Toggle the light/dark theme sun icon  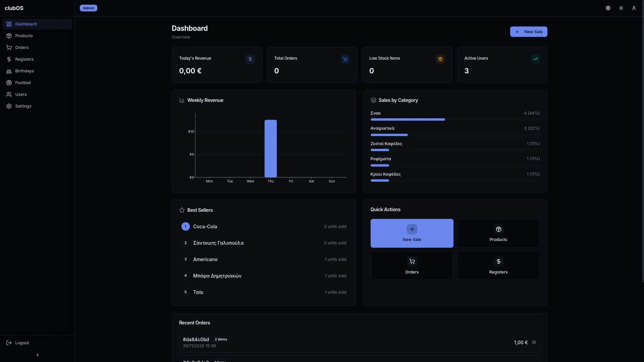621,8
